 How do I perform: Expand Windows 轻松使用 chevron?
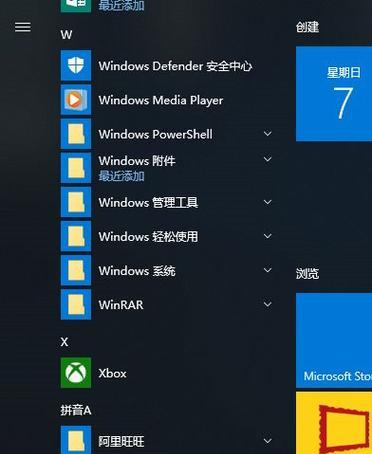267,236
